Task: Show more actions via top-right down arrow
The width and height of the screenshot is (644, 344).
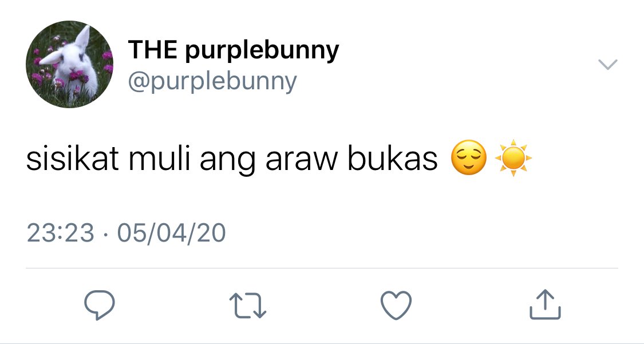Action: point(607,65)
